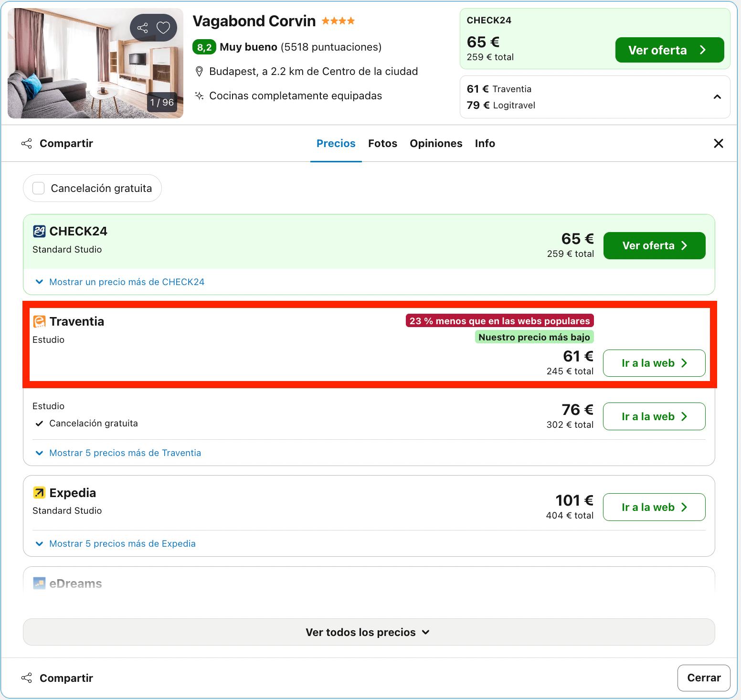Click the bottom Compartir share button
741x700 pixels.
tap(57, 678)
